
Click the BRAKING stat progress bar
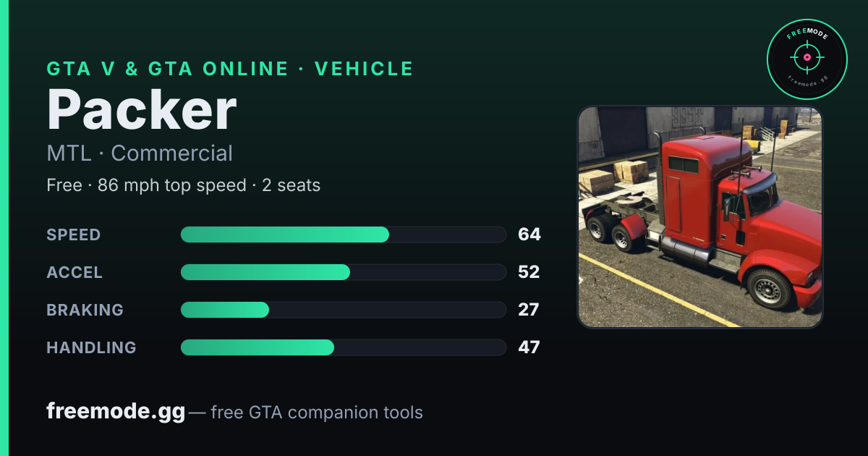(343, 310)
